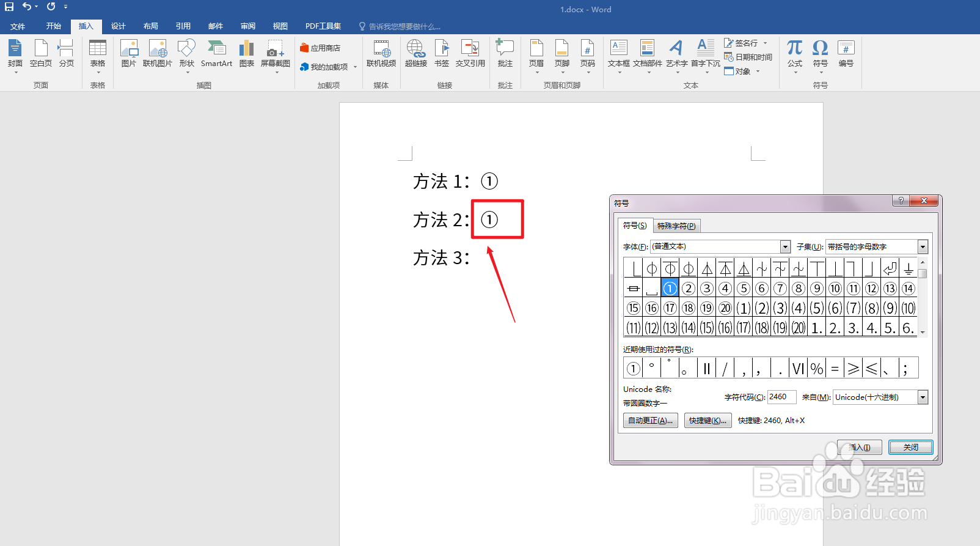Insert online video (联机视频)
Screen dimensions: 980x546
381,54
